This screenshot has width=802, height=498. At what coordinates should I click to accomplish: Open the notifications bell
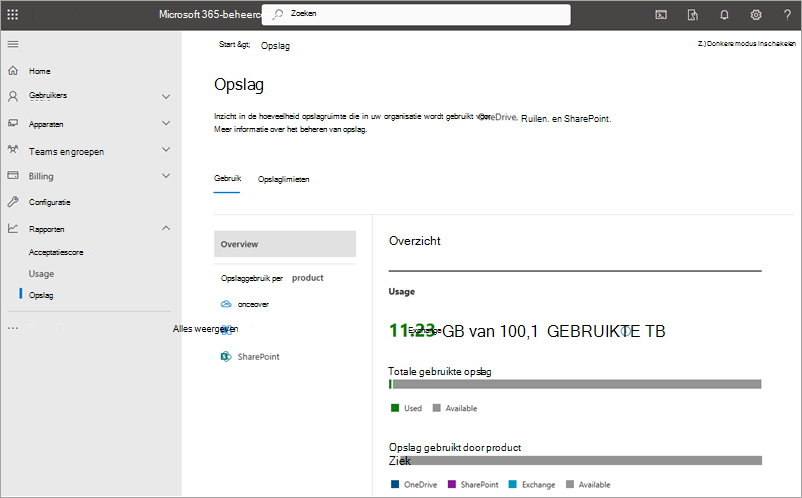(x=724, y=15)
